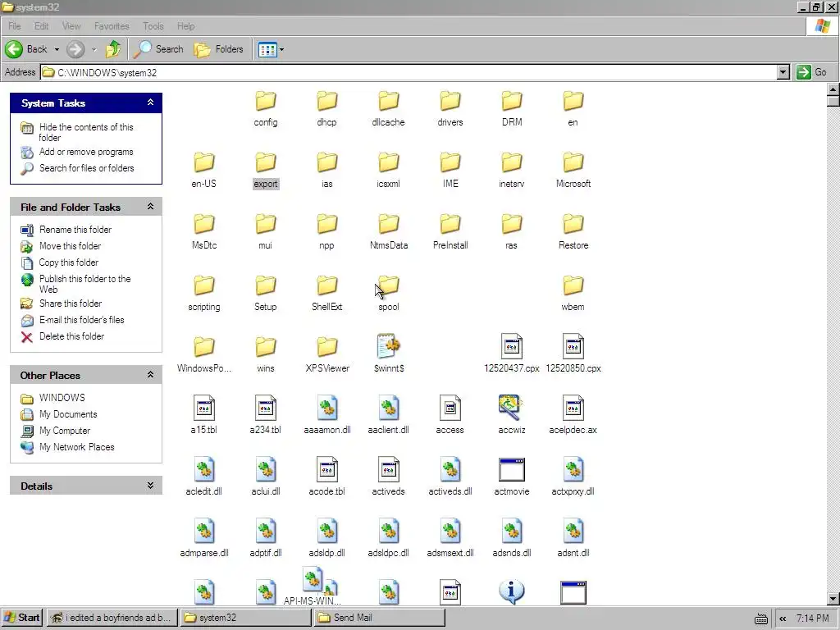
Task: Open My Network Places link
Action: [x=76, y=447]
